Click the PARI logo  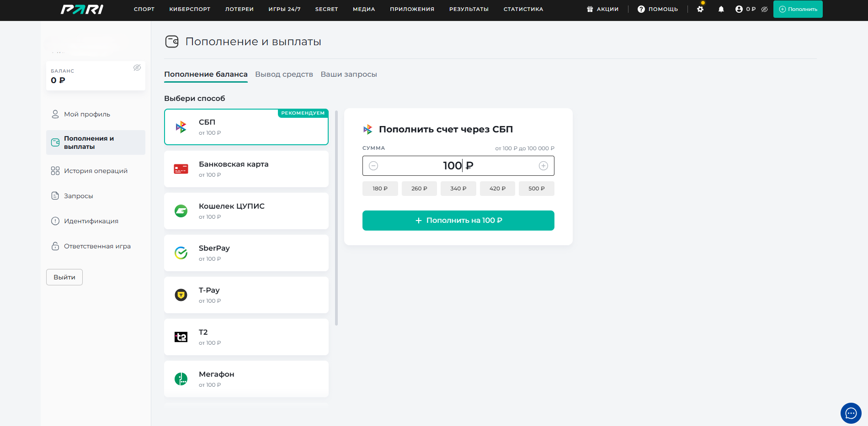[x=82, y=9]
